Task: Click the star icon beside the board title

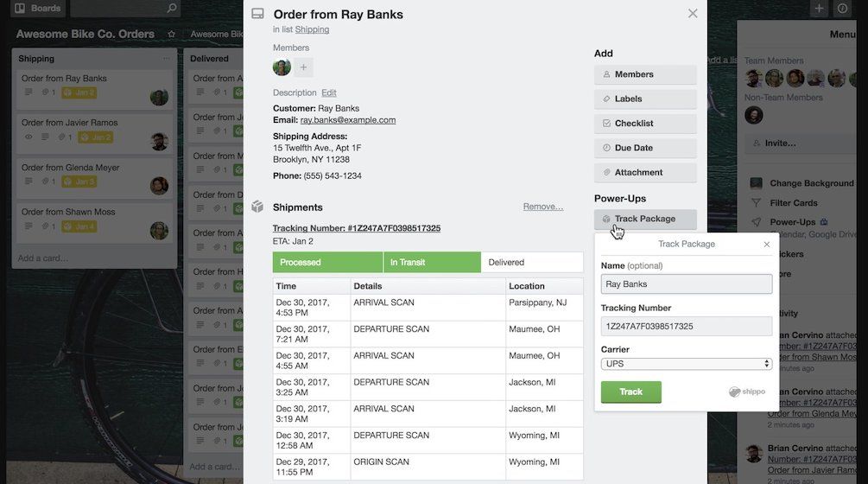Action: click(171, 35)
